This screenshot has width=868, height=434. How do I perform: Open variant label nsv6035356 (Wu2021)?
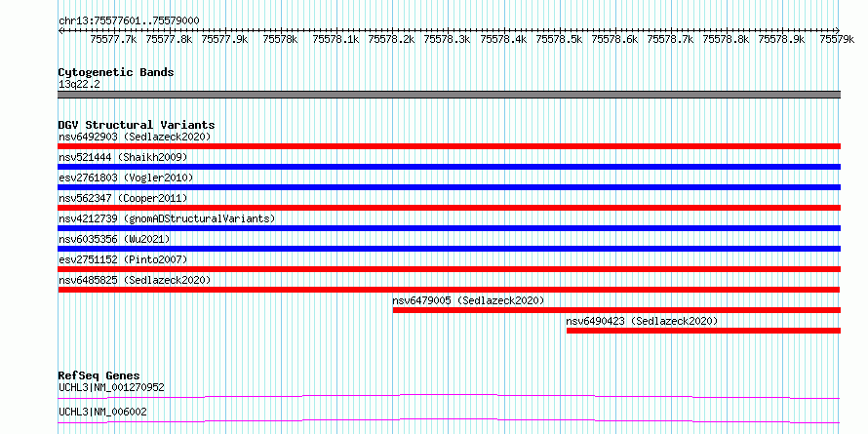click(x=114, y=239)
